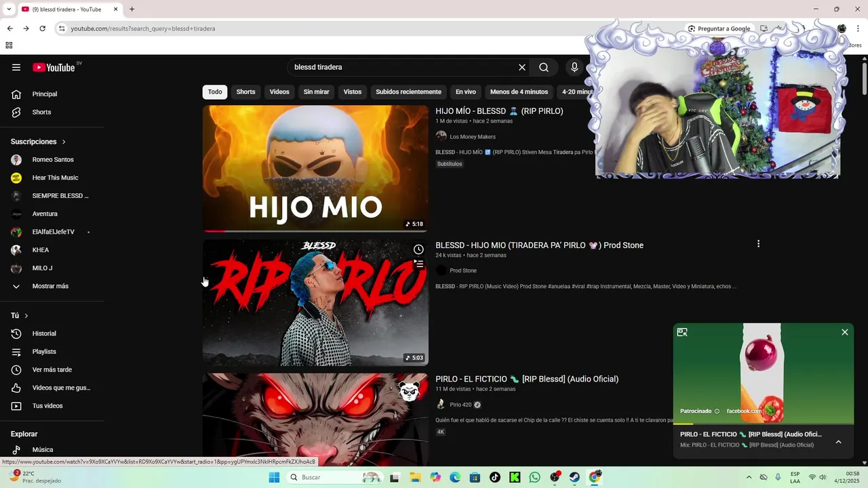This screenshot has width=868, height=488.
Task: Open Prod Stone channel link
Action: (x=463, y=270)
